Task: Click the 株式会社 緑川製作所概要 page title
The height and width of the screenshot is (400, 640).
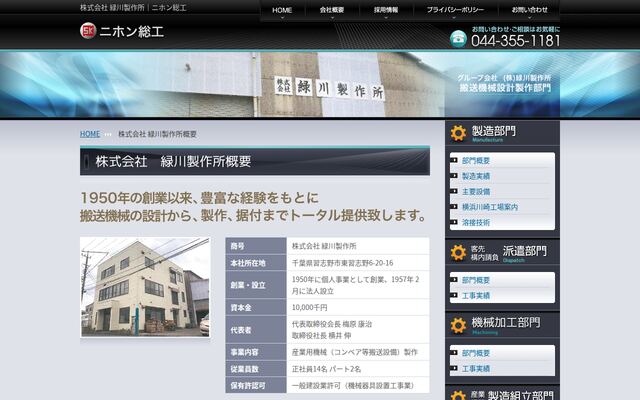Action: (x=173, y=162)
